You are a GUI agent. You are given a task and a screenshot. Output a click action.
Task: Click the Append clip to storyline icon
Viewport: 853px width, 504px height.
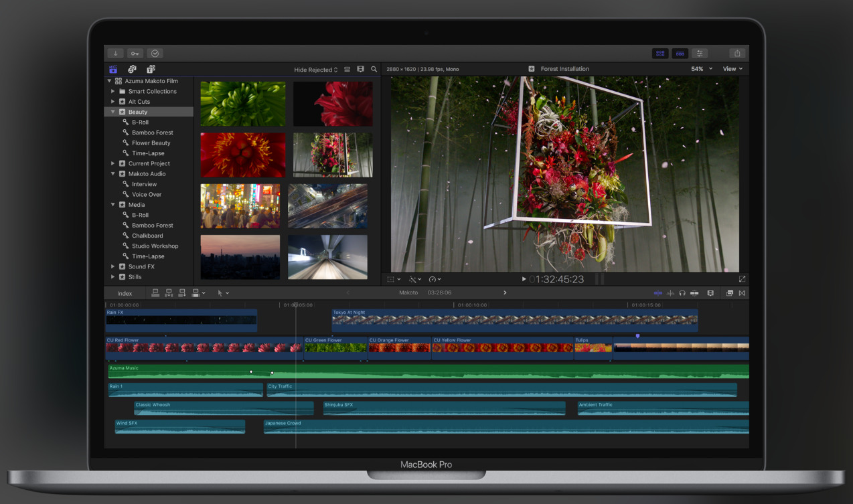tap(182, 293)
